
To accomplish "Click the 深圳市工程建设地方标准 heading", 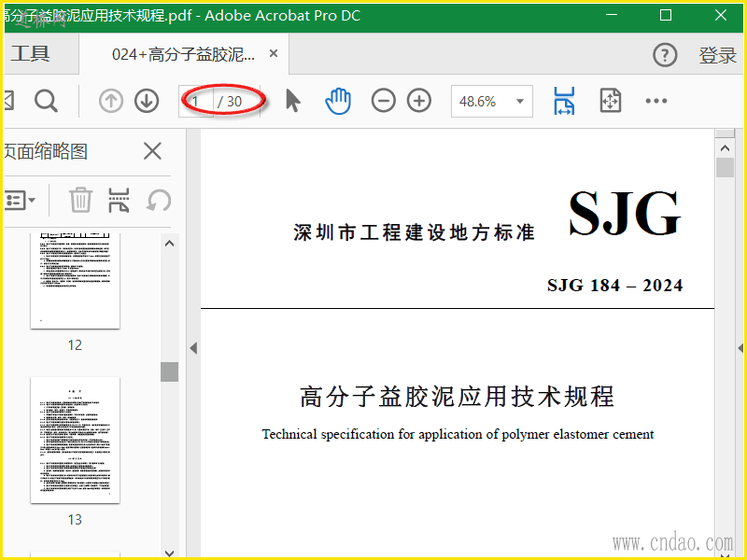I will tap(414, 232).
